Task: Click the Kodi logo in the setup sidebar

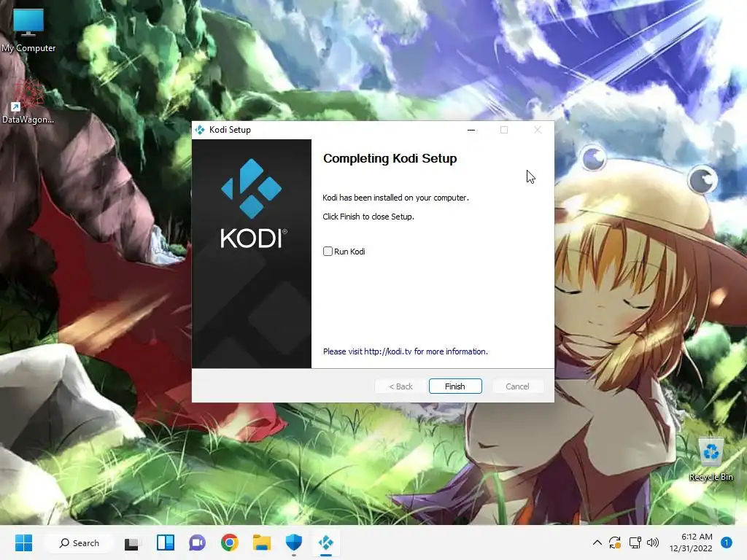Action: click(x=252, y=204)
